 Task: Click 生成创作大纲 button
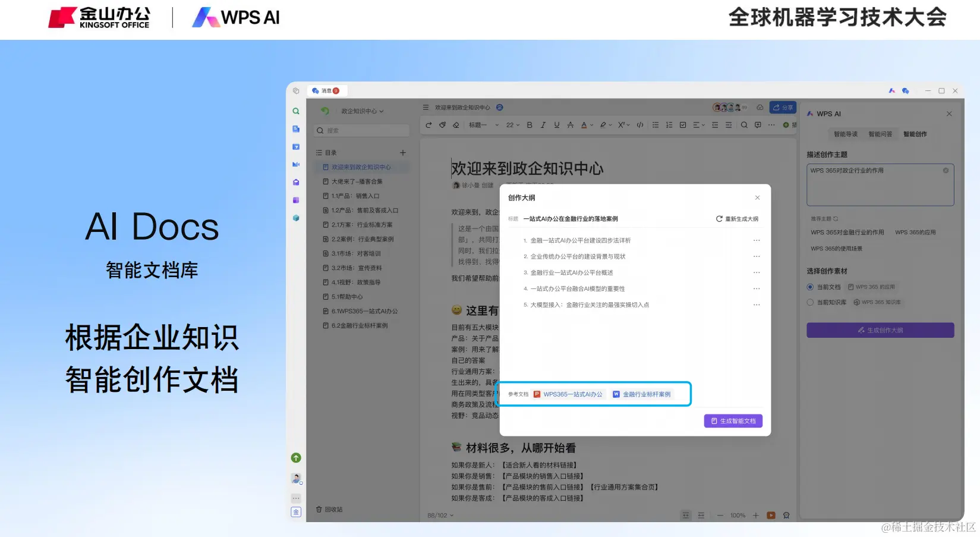880,330
